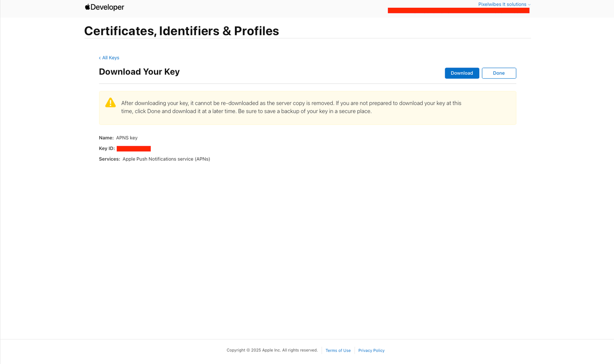Click the Apple Push Notifications service text
Image resolution: width=614 pixels, height=364 pixels.
pos(166,159)
